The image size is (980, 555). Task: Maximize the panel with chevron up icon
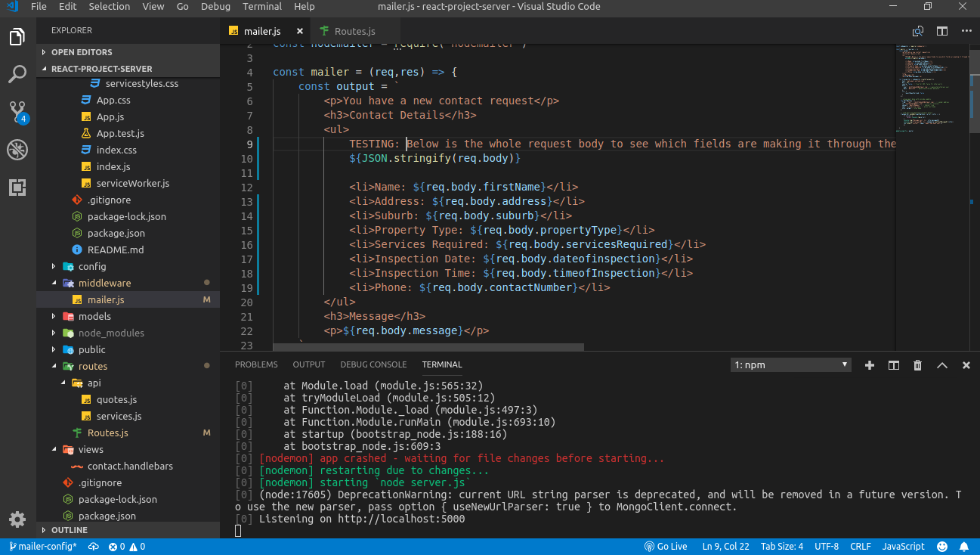(942, 365)
